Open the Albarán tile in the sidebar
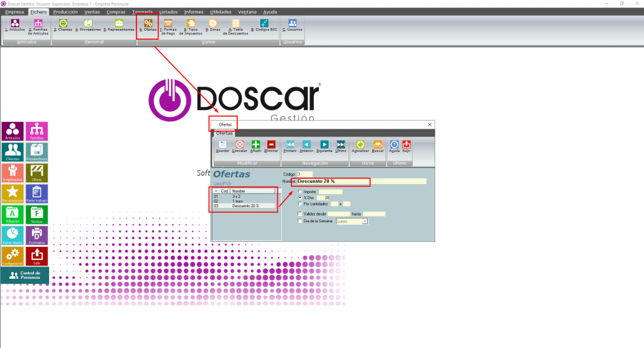Viewport: 644px width, 348px height. [13, 215]
